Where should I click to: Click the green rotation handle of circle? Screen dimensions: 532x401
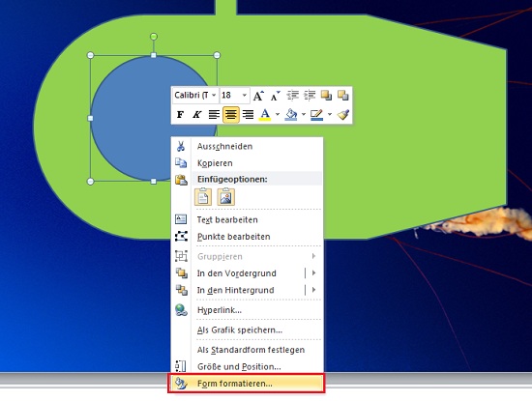click(x=154, y=37)
